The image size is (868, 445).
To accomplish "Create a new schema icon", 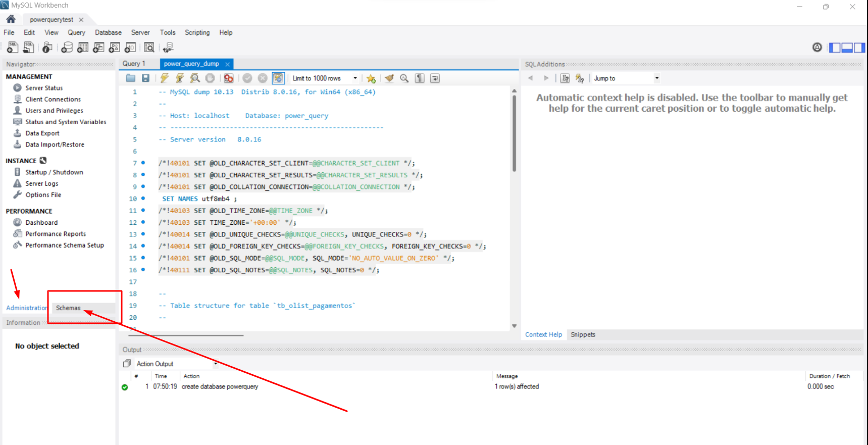I will (x=67, y=47).
